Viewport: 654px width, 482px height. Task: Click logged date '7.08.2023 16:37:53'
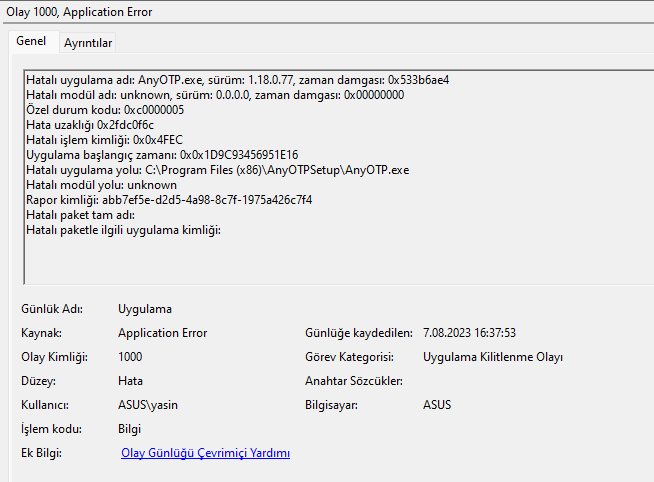[469, 333]
